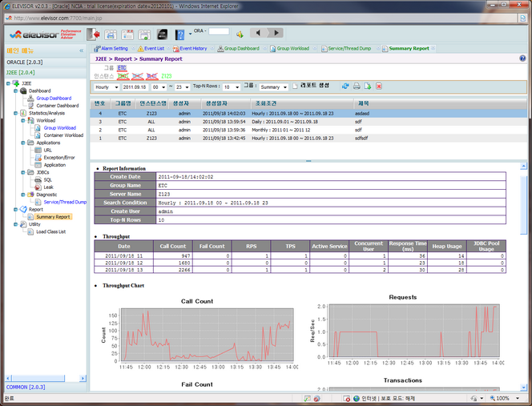Select the Z123 instance link

167,76
